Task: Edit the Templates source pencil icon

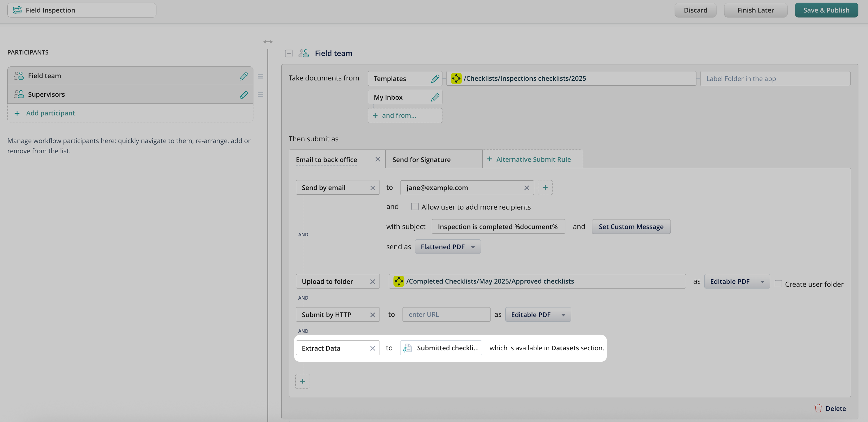Action: tap(435, 78)
